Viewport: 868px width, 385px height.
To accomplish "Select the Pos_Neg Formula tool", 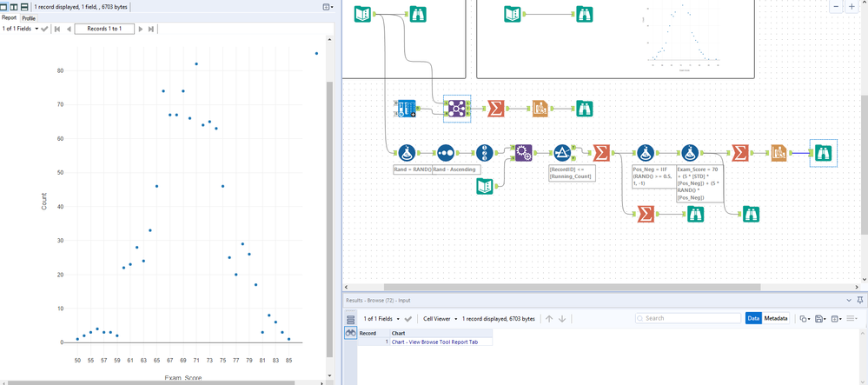I will (646, 153).
